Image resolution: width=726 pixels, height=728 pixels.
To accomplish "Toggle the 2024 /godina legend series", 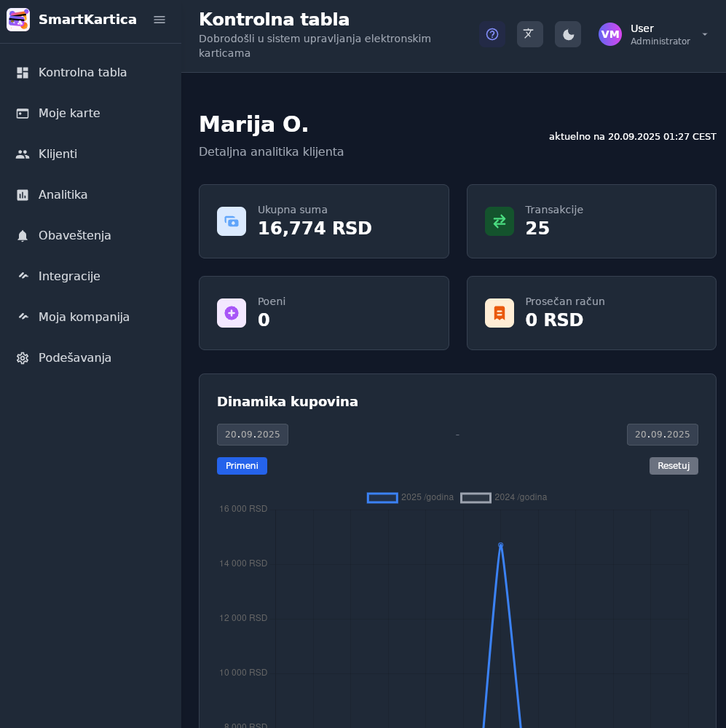I will (x=504, y=497).
